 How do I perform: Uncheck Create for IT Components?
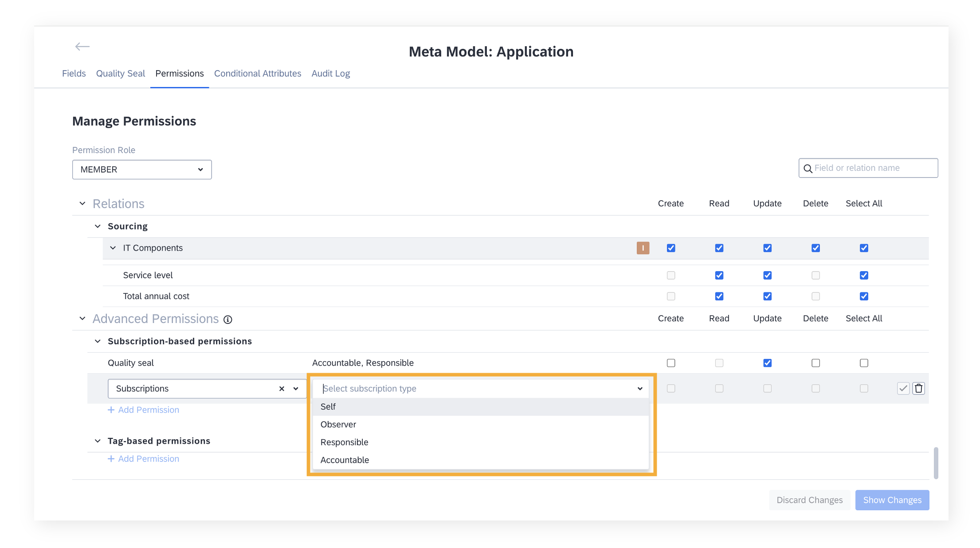[x=671, y=248]
